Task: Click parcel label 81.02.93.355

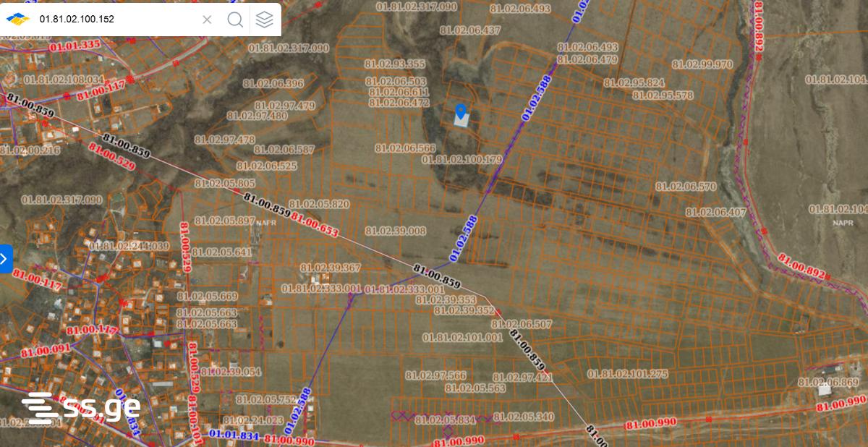Action: click(396, 64)
